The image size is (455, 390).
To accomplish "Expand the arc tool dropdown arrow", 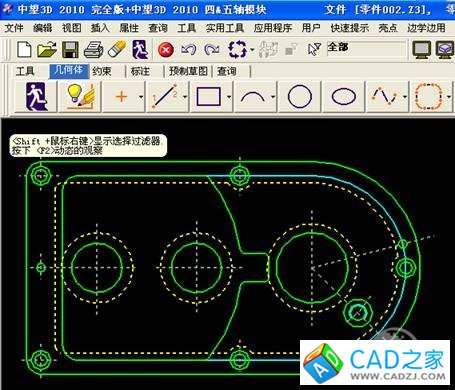I will 273,97.
